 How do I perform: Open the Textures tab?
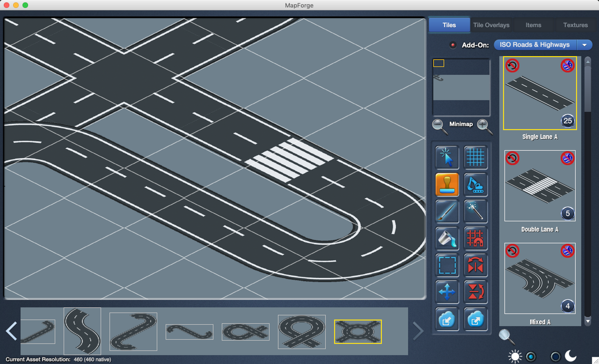pos(575,25)
